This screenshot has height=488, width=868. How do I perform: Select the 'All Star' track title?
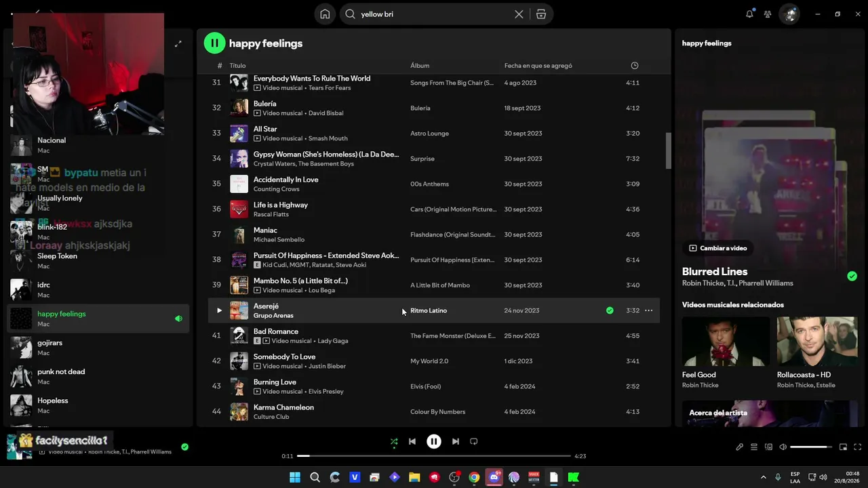coord(265,129)
